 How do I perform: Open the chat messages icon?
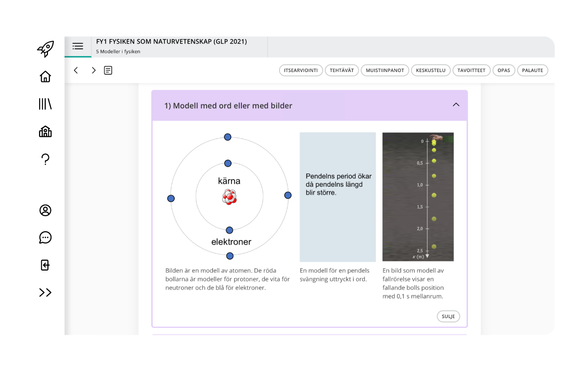point(45,238)
